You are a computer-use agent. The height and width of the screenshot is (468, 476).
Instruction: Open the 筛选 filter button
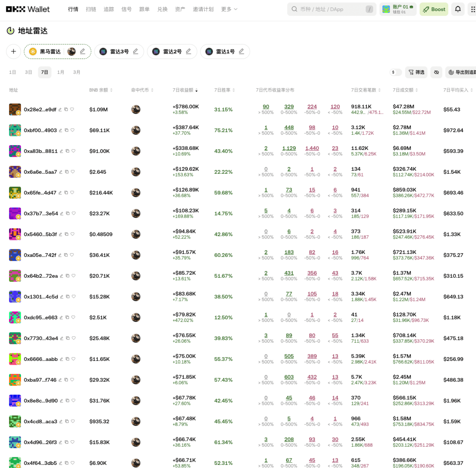coord(416,72)
